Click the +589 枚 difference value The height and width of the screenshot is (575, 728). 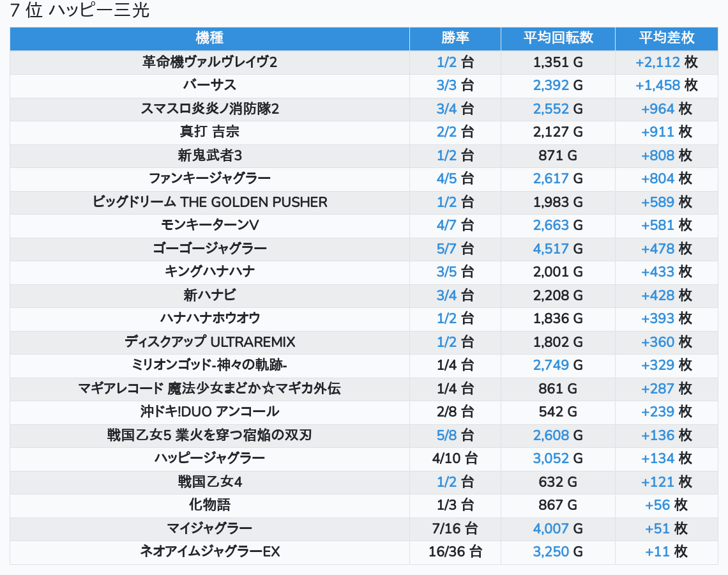coord(666,203)
